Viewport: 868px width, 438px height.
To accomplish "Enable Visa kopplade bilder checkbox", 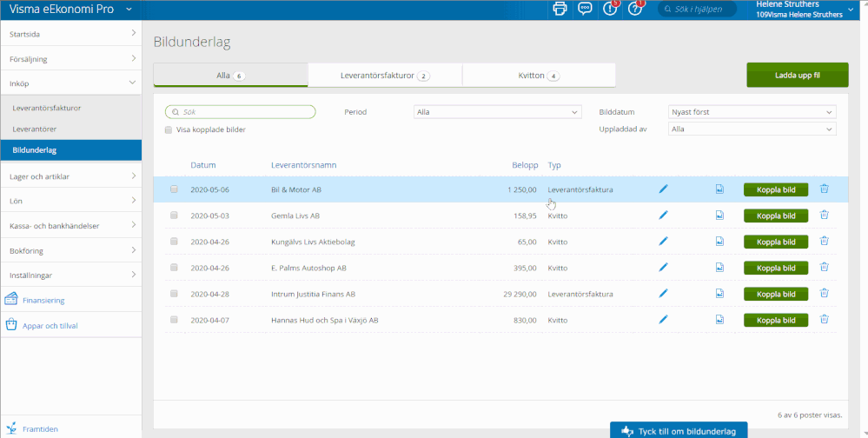I will click(x=169, y=129).
